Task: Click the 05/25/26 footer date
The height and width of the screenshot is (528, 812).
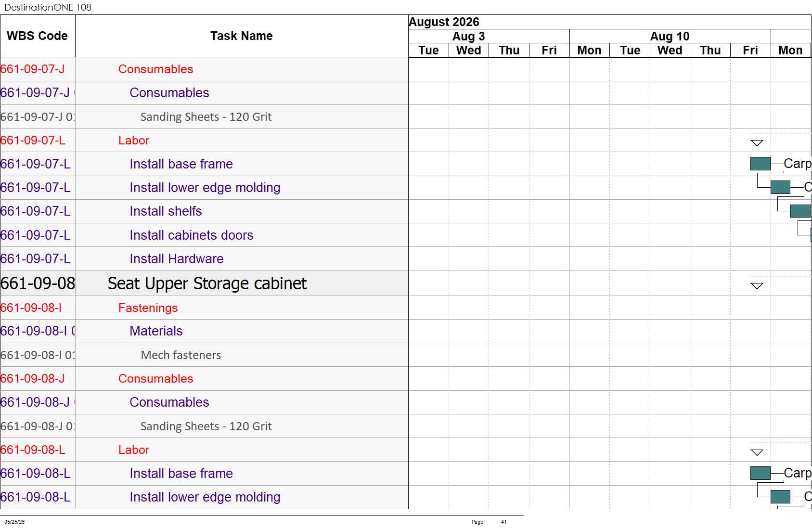Action: (x=14, y=522)
